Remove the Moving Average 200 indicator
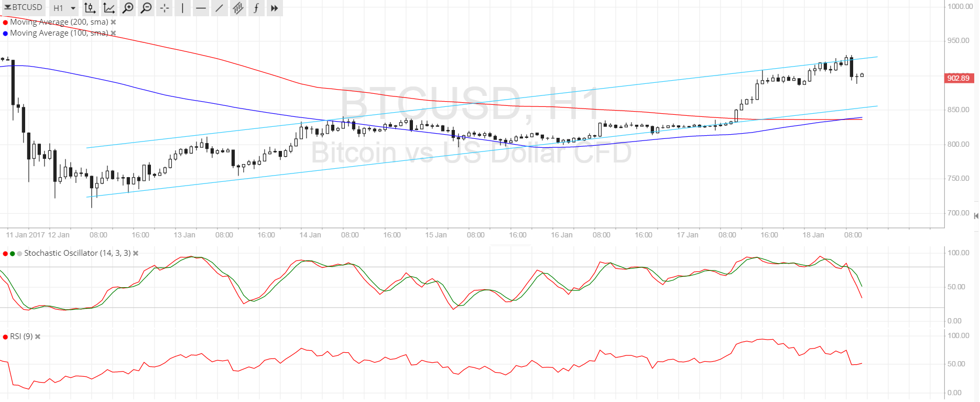The width and height of the screenshot is (980, 402). point(113,22)
